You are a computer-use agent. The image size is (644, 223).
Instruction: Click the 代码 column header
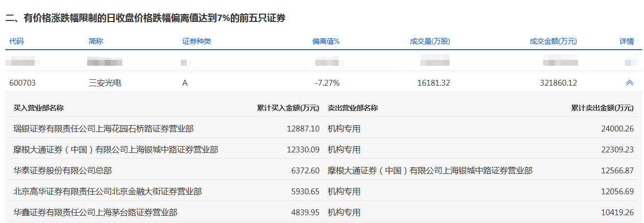tap(16, 41)
